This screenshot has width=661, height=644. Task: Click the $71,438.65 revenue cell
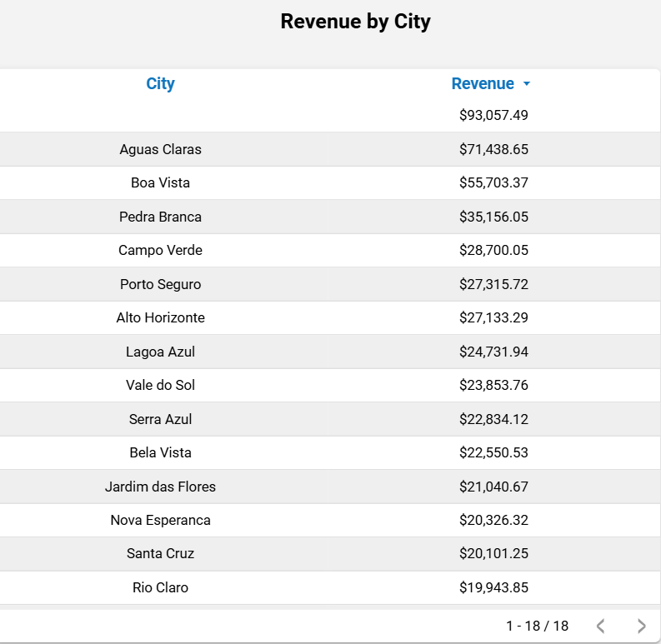493,150
